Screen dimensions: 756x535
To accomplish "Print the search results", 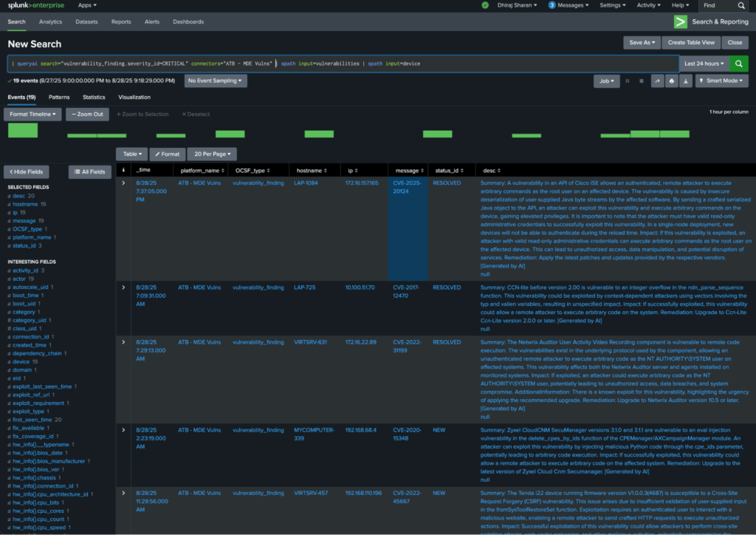I will 672,81.
